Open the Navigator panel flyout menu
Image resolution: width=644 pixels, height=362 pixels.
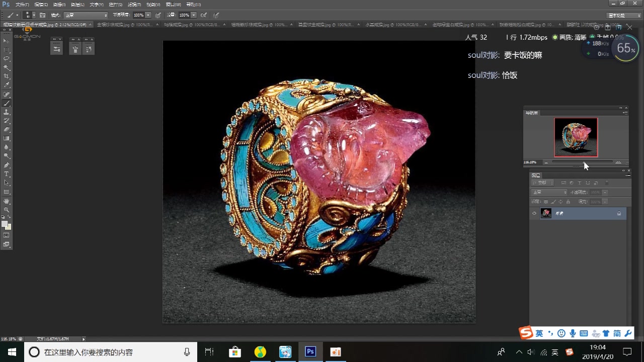pos(625,113)
